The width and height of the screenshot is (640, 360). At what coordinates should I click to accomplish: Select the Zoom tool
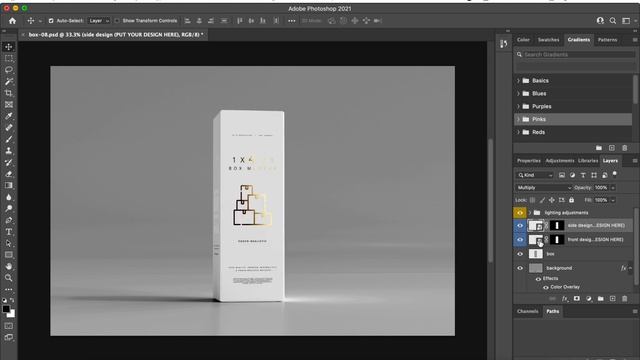9,278
